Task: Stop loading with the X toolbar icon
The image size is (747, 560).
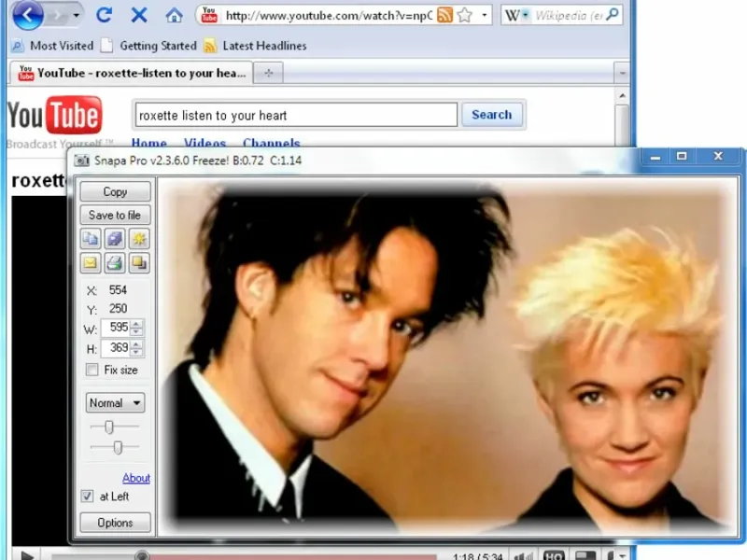Action: point(139,15)
